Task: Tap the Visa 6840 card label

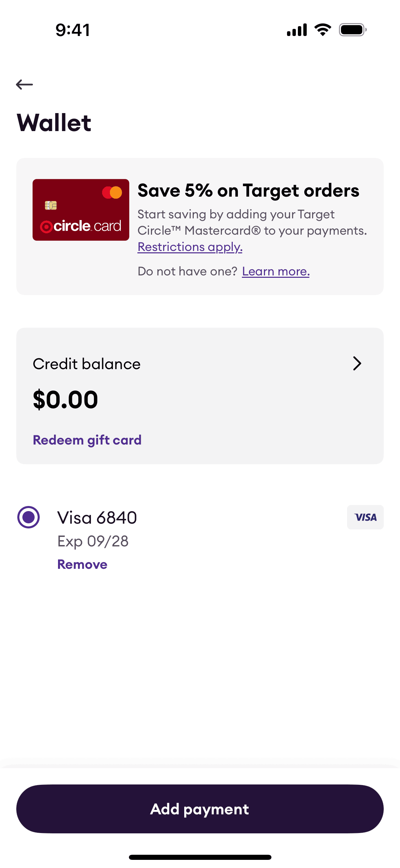Action: (x=97, y=518)
